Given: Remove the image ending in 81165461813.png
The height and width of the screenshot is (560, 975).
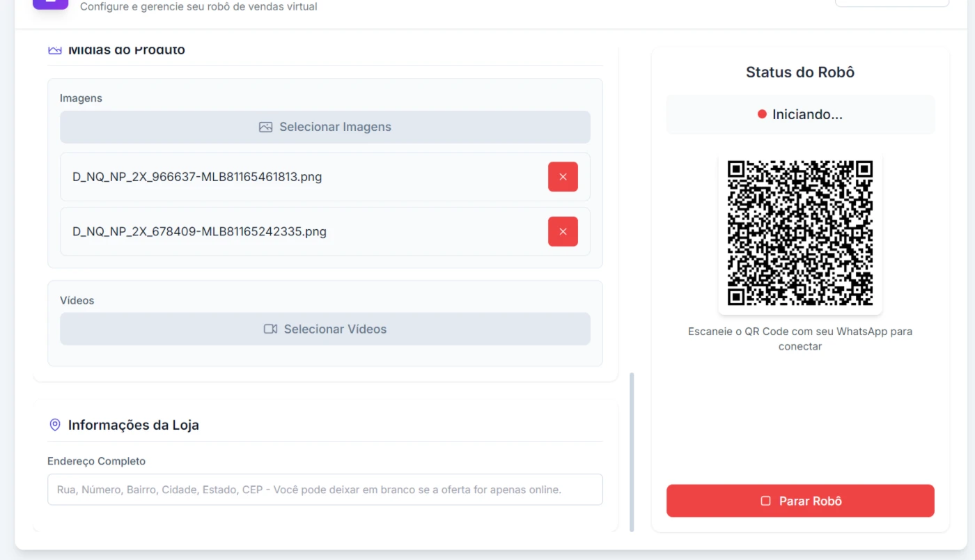Looking at the screenshot, I should coord(563,177).
